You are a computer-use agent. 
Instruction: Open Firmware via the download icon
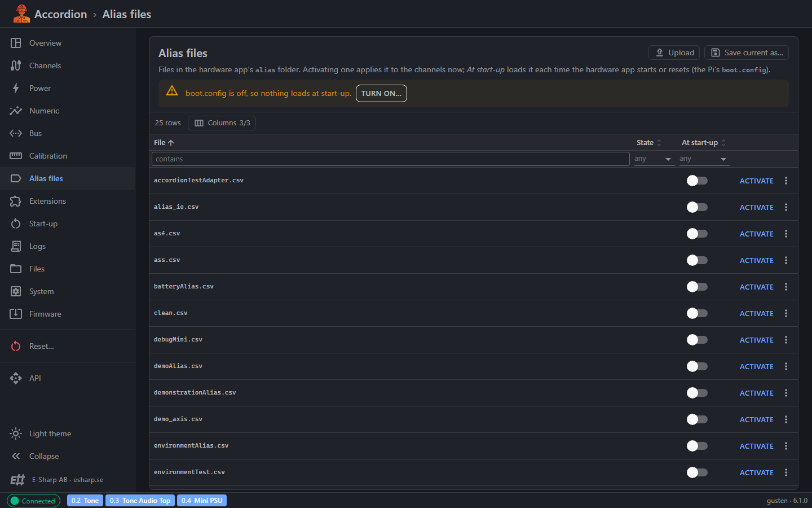16,314
